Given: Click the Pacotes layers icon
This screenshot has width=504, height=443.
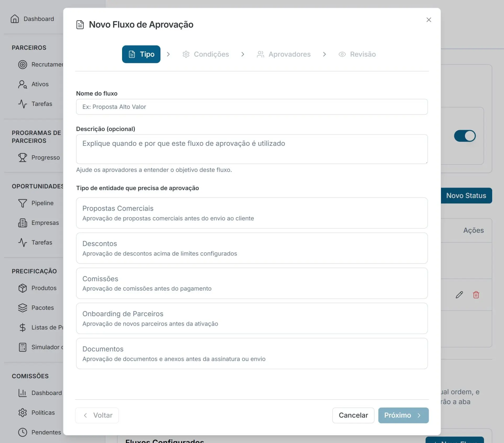Looking at the screenshot, I should coord(23,308).
